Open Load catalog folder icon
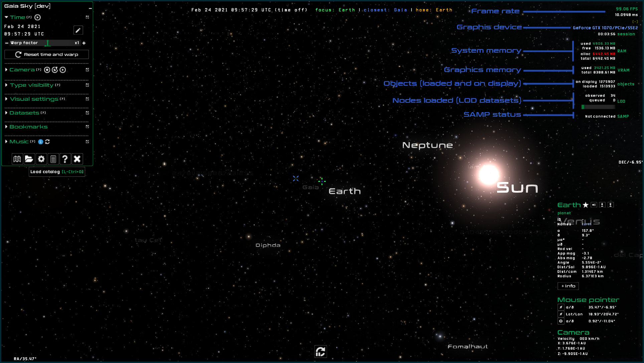This screenshot has width=644, height=363. 29,159
